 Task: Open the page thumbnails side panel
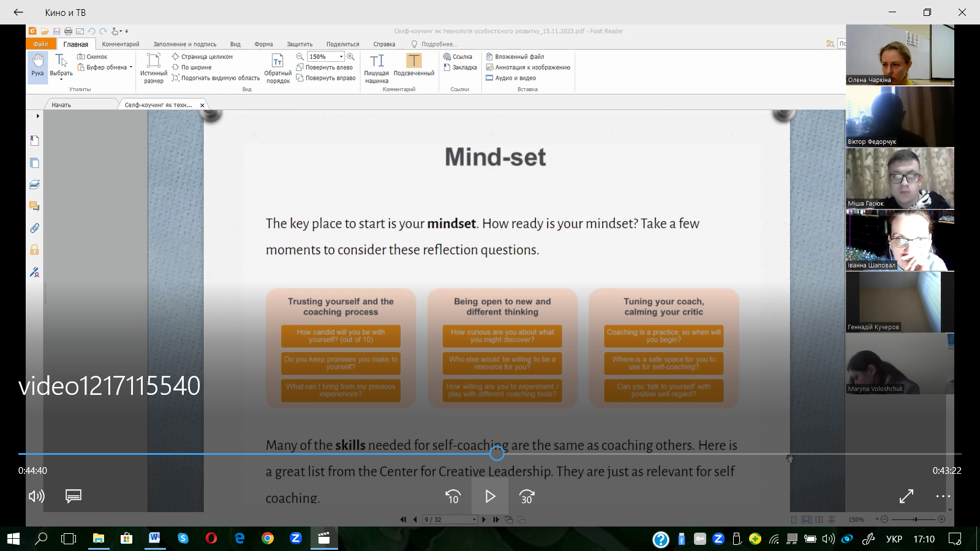click(x=34, y=163)
